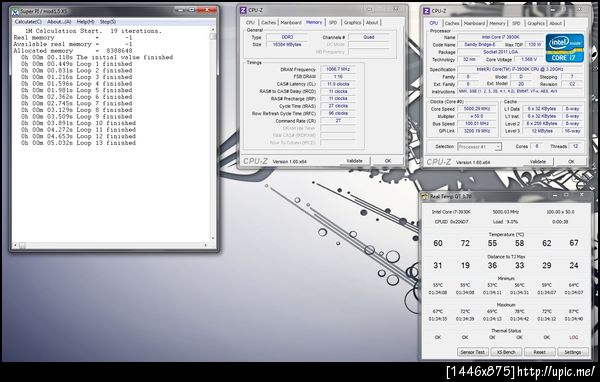Click processor Name field Intel Core i7 3930K
Viewport: 600px width, 382px height.
[500, 37]
